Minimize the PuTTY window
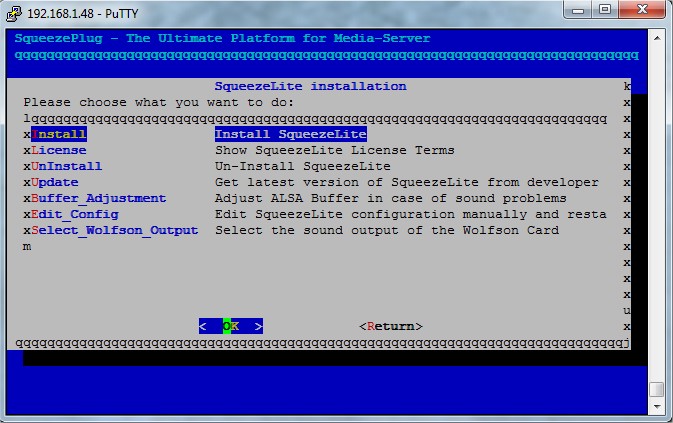This screenshot has width=673, height=423. coord(578,10)
